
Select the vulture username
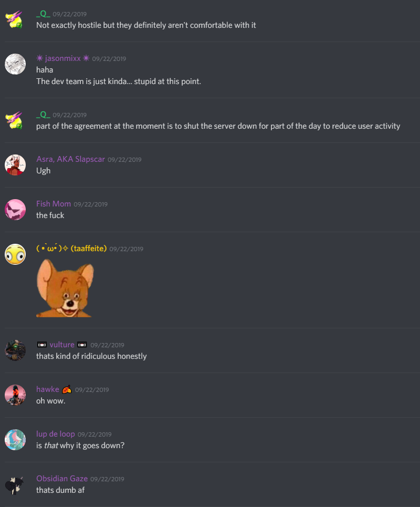click(62, 345)
